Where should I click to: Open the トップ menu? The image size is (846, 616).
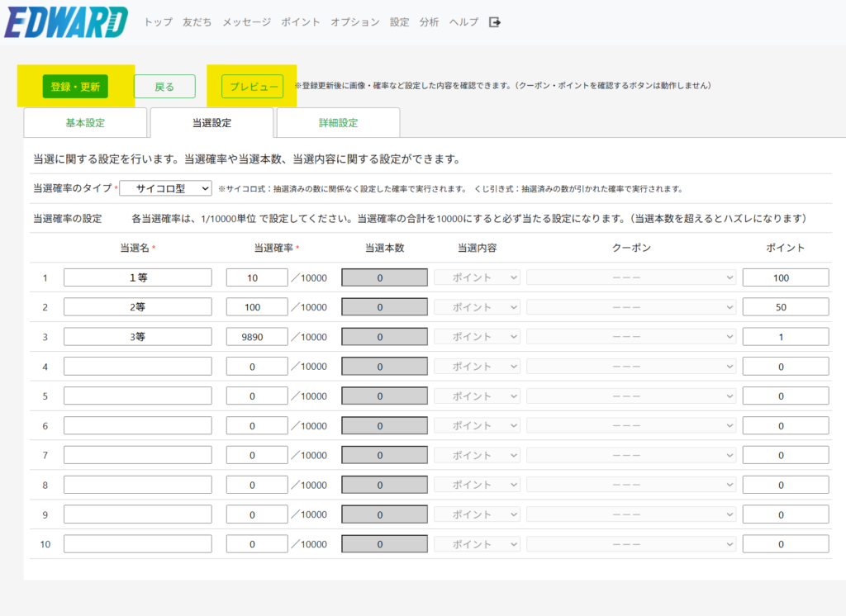pyautogui.click(x=158, y=22)
